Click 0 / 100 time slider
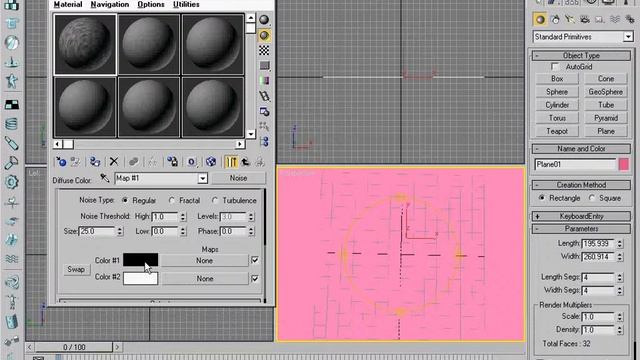 [x=74, y=347]
